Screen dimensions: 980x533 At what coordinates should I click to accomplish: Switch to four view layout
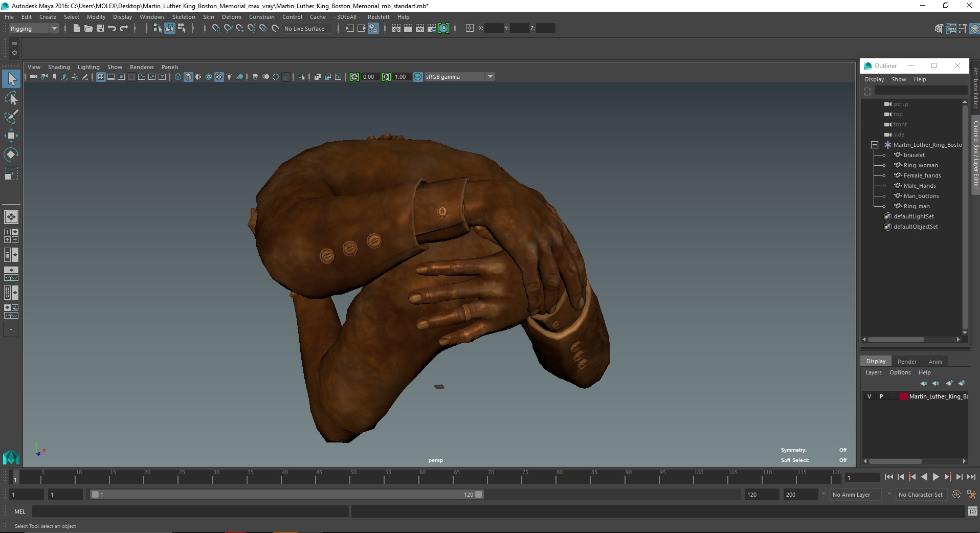tap(11, 236)
